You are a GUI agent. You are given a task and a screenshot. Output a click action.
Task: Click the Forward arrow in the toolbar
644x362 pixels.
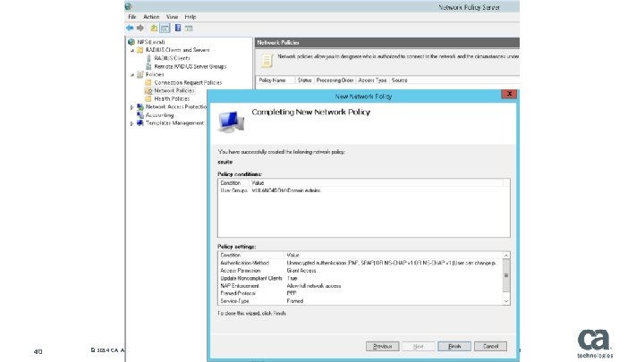click(x=140, y=28)
